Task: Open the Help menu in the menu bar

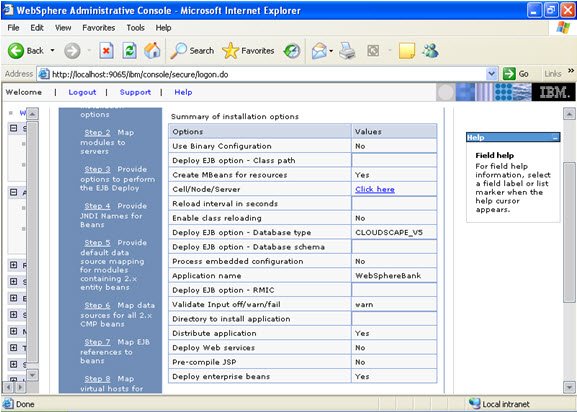Action: 163,28
